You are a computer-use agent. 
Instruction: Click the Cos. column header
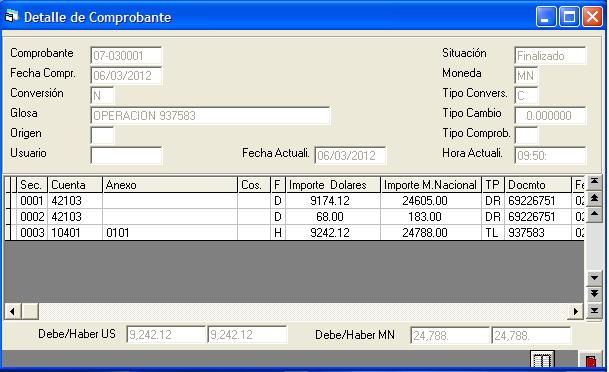pyautogui.click(x=254, y=185)
